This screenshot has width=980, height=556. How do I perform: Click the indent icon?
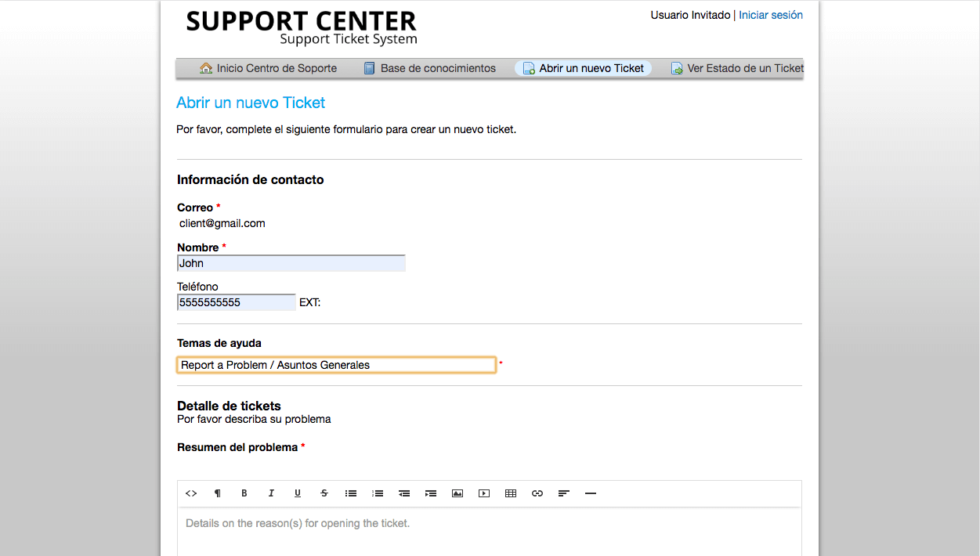[x=431, y=493]
